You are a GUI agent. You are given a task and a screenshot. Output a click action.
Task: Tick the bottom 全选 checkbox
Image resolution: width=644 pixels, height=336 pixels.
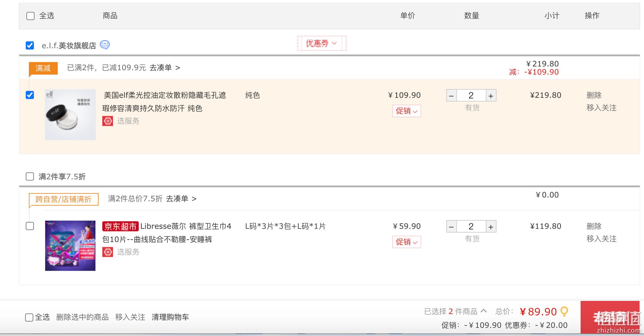[29, 318]
